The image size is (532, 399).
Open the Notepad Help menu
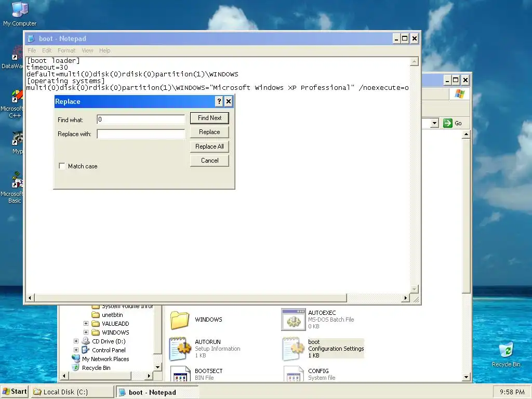(x=104, y=50)
